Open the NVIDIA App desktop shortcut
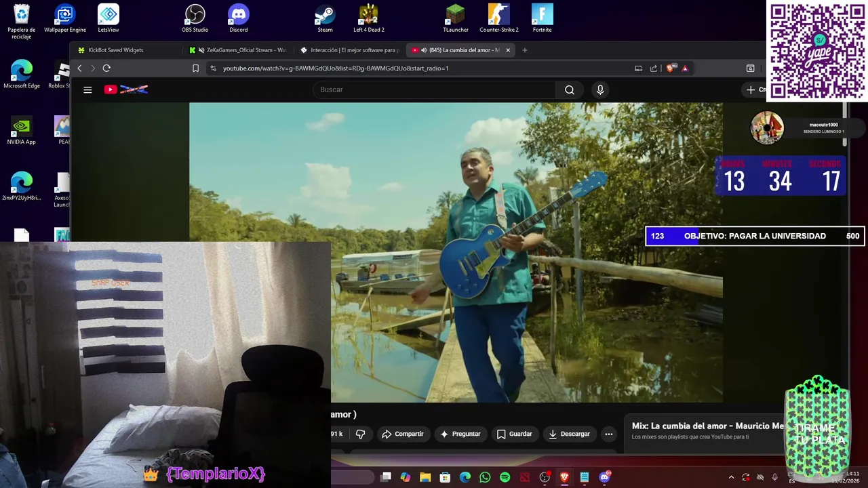 (x=22, y=130)
